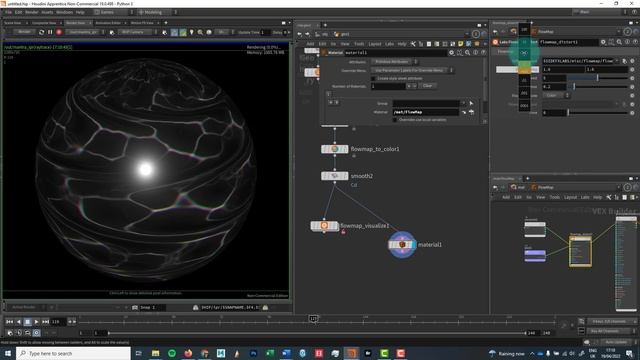Click the group selection arrow icon

pos(471,103)
